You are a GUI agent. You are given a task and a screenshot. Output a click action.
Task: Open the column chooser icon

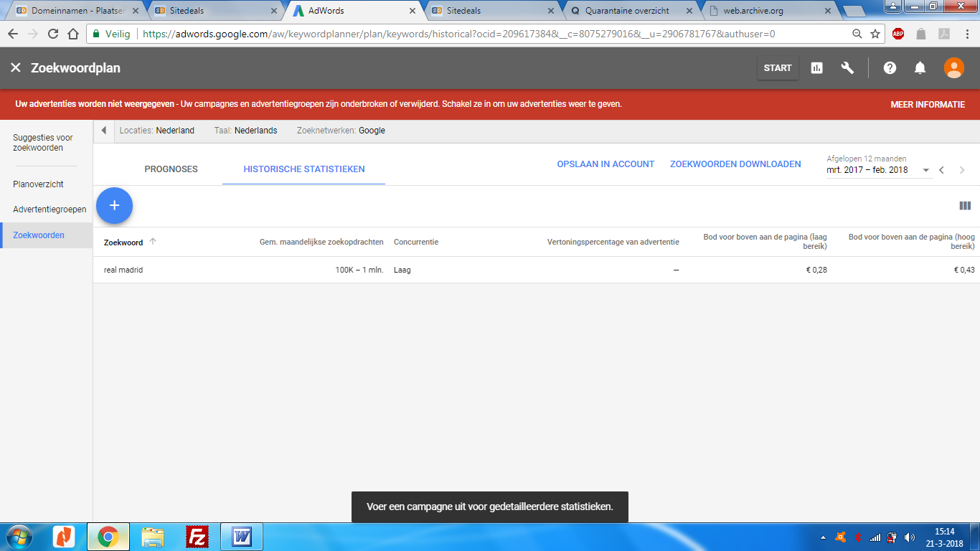[x=965, y=206]
